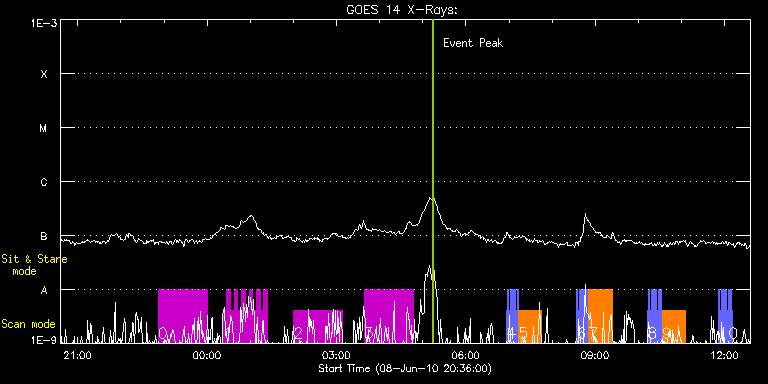Select the blue block labeled 6
This screenshot has height=384, width=768.
coord(582,316)
